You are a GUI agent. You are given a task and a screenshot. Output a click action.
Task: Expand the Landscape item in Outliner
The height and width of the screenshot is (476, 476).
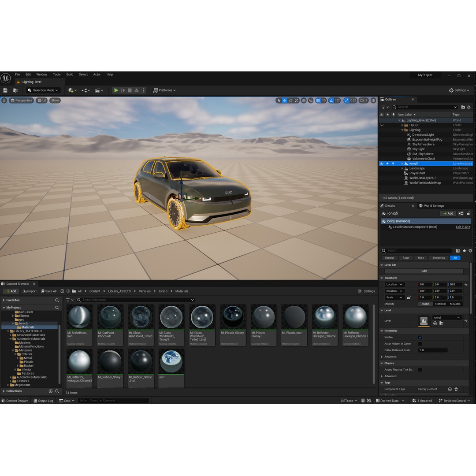(402, 168)
